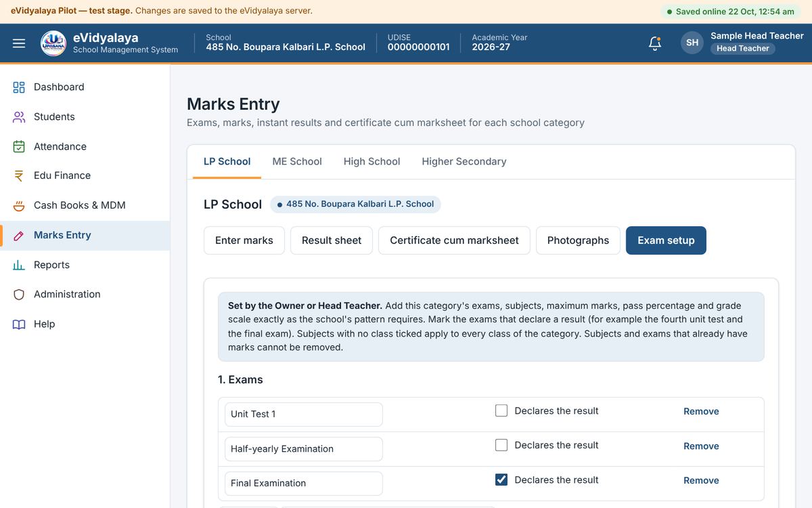Open the hamburger navigation menu

pos(19,43)
